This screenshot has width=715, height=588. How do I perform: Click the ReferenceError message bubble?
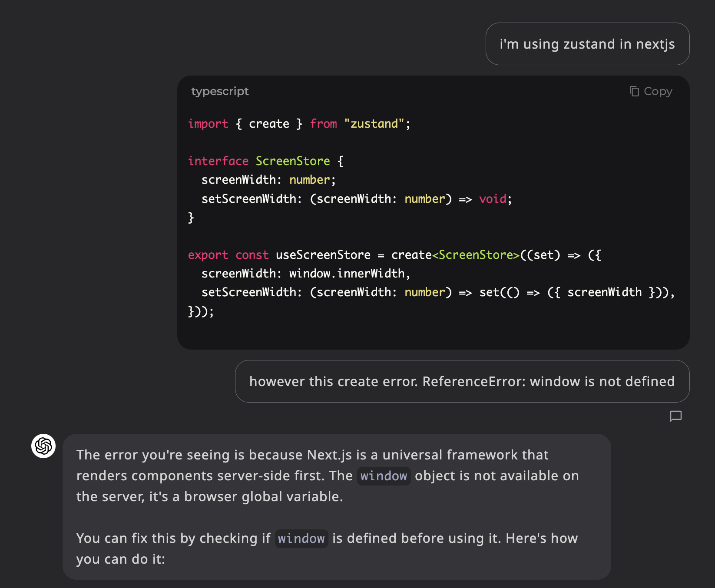coord(462,381)
